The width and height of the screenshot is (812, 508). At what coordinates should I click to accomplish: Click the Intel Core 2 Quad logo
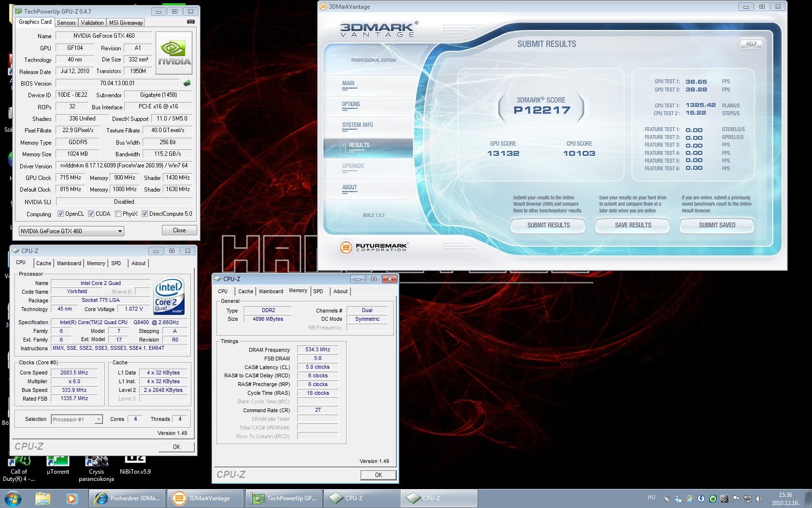tap(169, 296)
